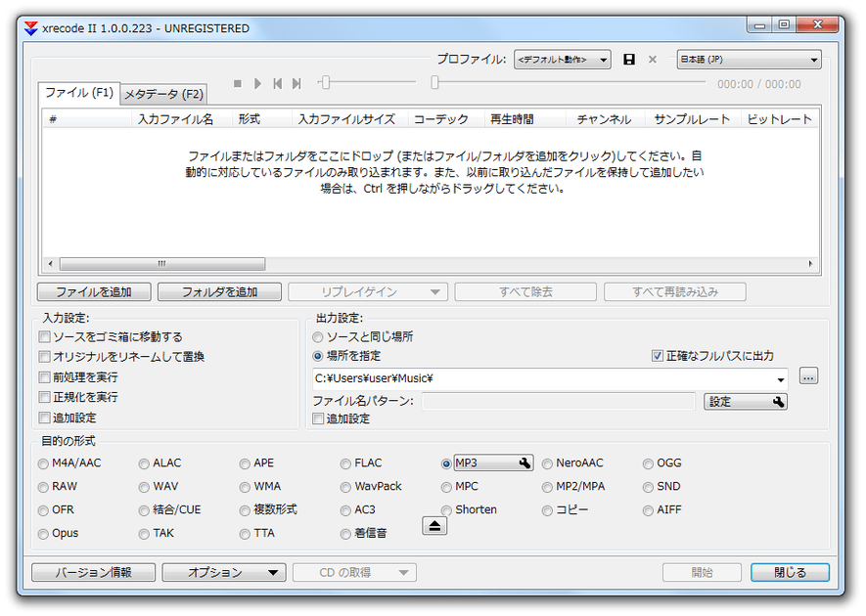This screenshot has height=616, width=866.
Task: Click the eject button below MPC
Action: [434, 526]
